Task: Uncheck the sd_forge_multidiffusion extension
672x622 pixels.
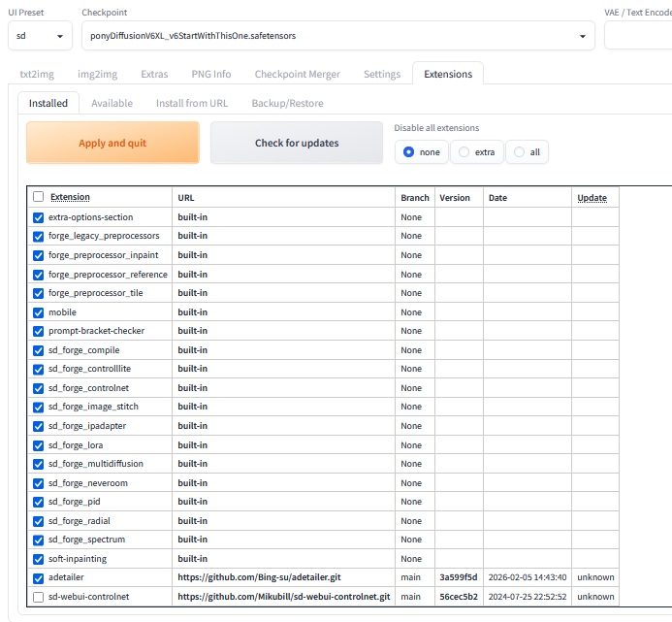Action: point(38,464)
